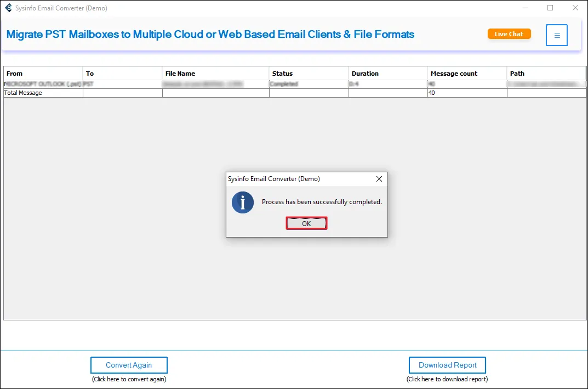The image size is (588, 389).
Task: Click the Migrate PST Mailboxes heading
Action: (210, 34)
